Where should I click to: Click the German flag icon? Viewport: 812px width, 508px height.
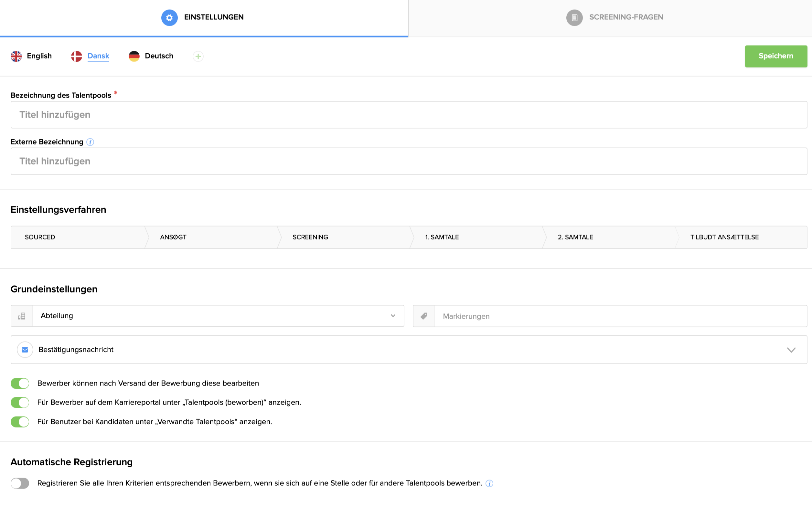pos(134,57)
